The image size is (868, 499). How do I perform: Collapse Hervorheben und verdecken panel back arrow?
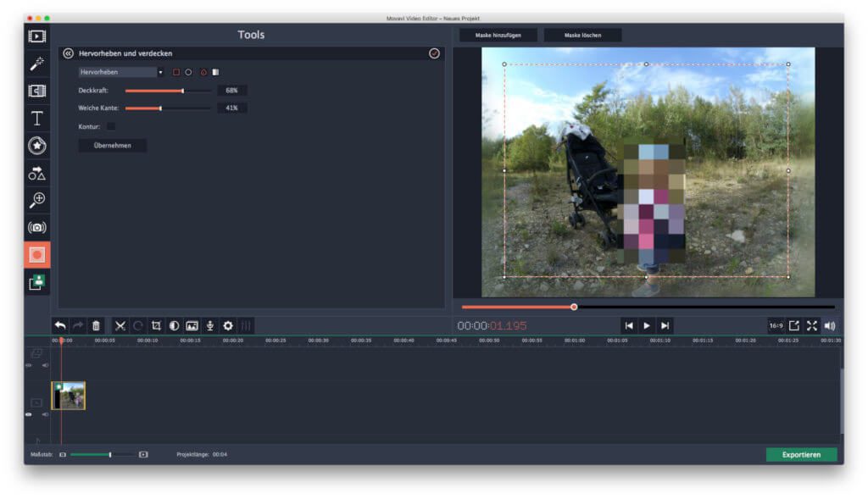pyautogui.click(x=69, y=53)
